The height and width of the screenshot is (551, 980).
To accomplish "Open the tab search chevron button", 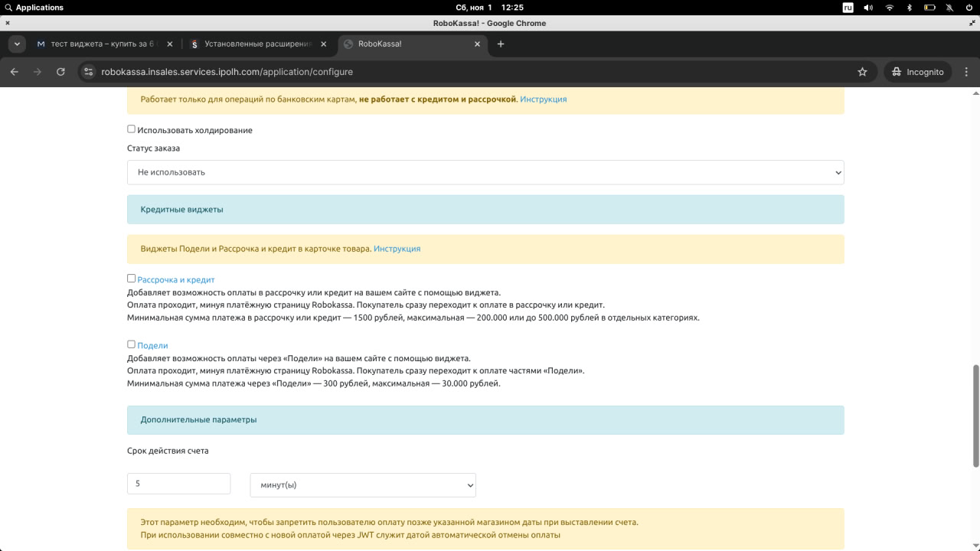I will click(17, 44).
